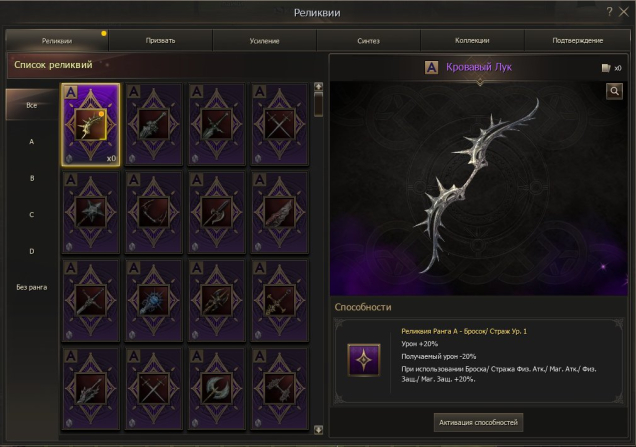The width and height of the screenshot is (636, 447).
Task: Click the Активация способностей button
Action: pyautogui.click(x=478, y=422)
